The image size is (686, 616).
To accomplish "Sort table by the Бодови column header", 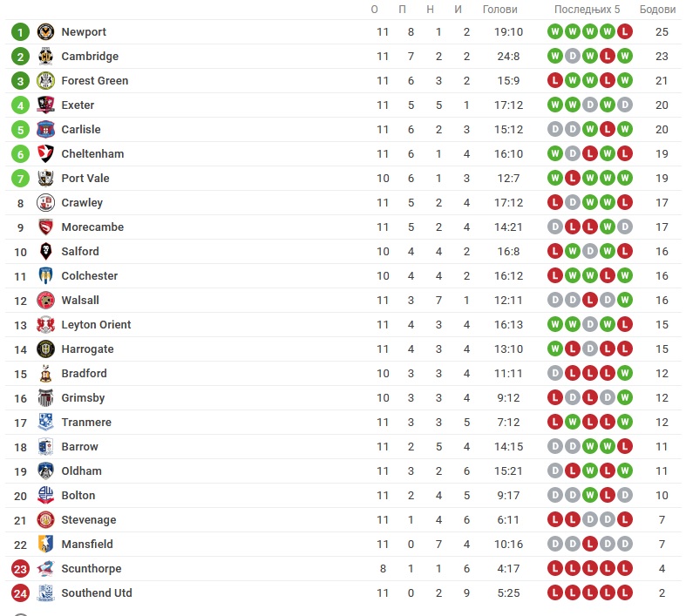I will tap(657, 10).
